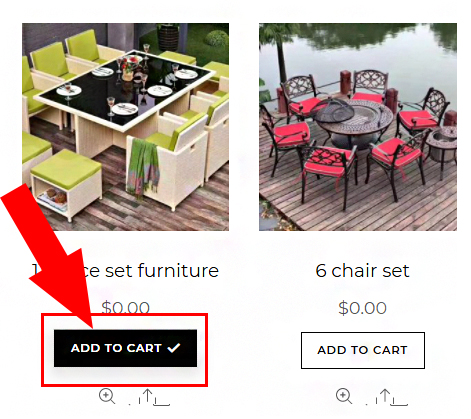
Task: Add the 12 piece set furniture to cart
Action: coord(125,348)
